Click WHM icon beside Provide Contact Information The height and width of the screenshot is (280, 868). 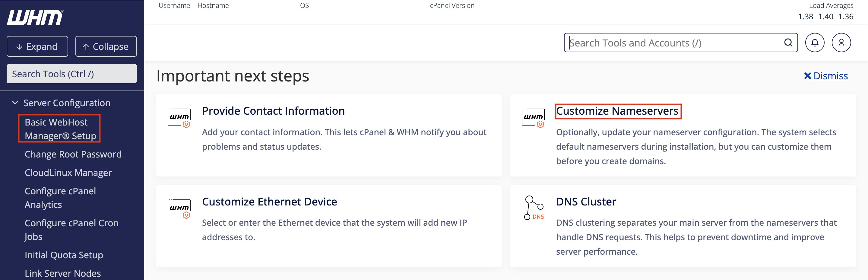click(x=179, y=118)
